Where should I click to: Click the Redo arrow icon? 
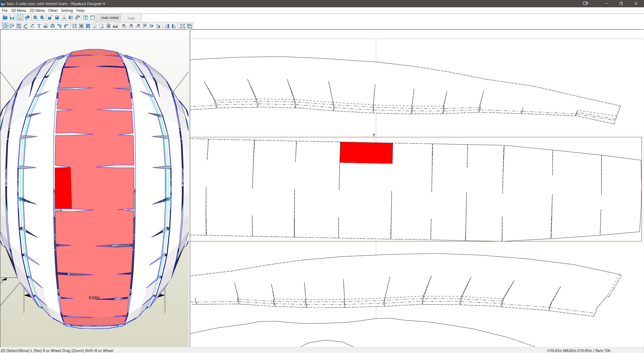click(66, 26)
